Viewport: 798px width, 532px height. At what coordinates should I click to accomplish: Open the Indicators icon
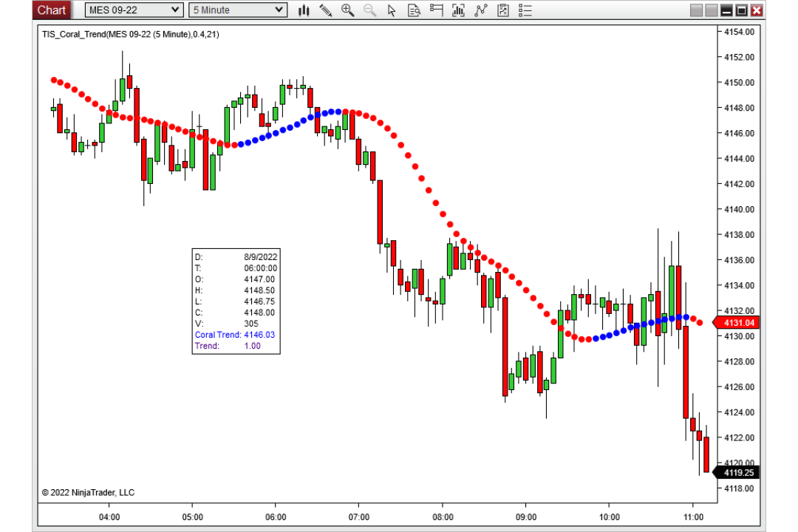[480, 10]
